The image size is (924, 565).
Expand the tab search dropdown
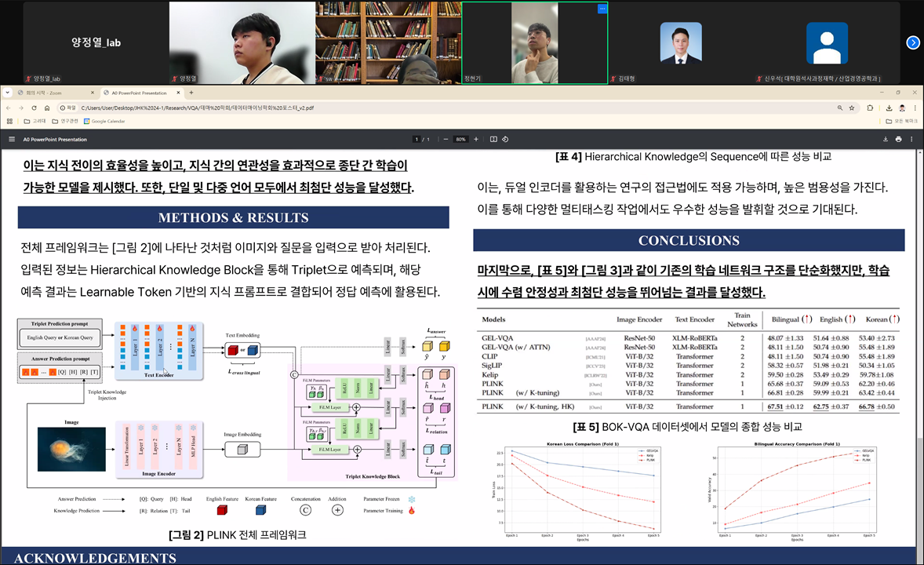7,93
